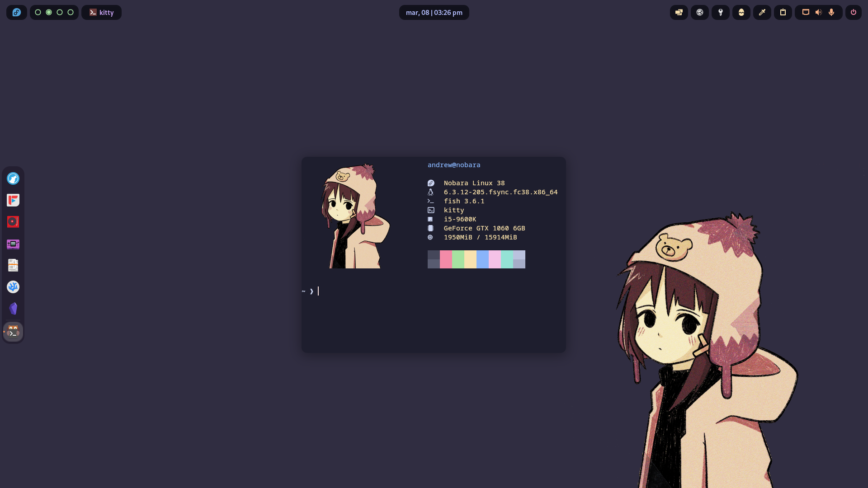Switch to the first workspace circle
Viewport: 868px width, 488px height.
38,13
